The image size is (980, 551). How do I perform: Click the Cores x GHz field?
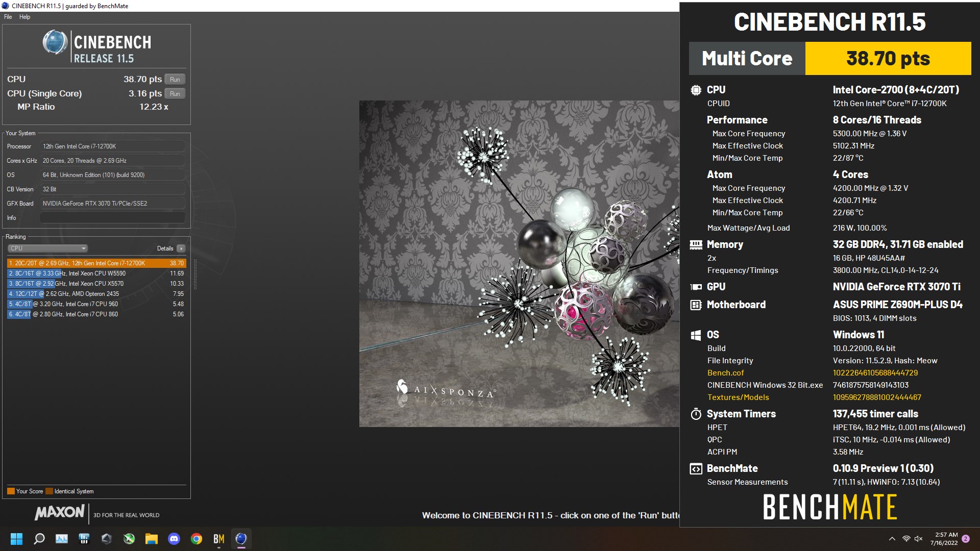[112, 161]
